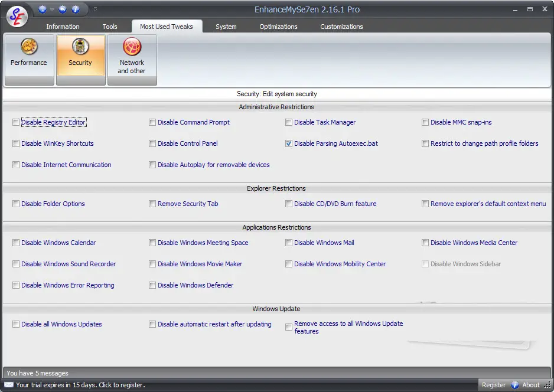Enable Disable Registry Editor checkbox
Viewport: 554px width, 392px height.
pyautogui.click(x=15, y=122)
